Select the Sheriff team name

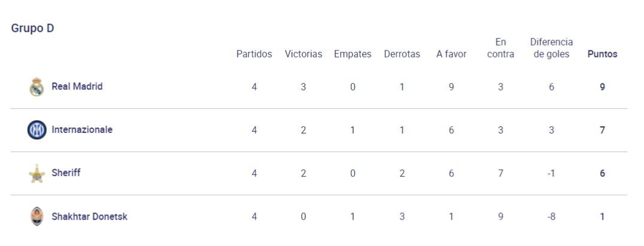pyautogui.click(x=66, y=172)
